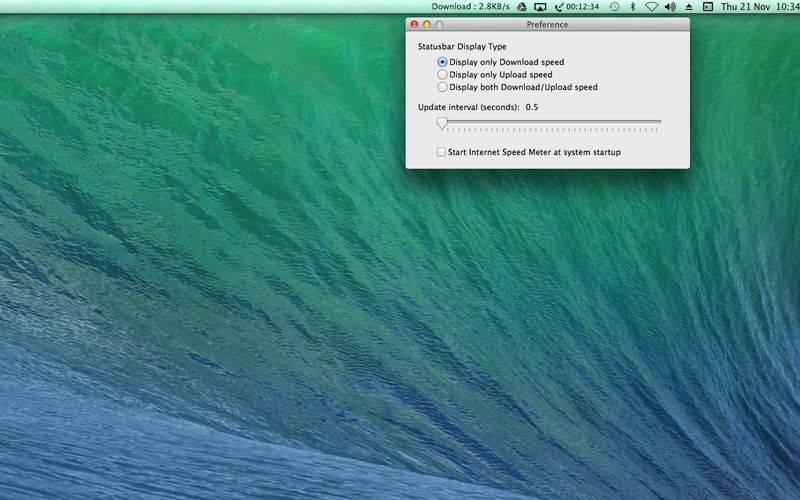Click the 0.5 interval value text
Image resolution: width=800 pixels, height=500 pixels.
(532, 107)
